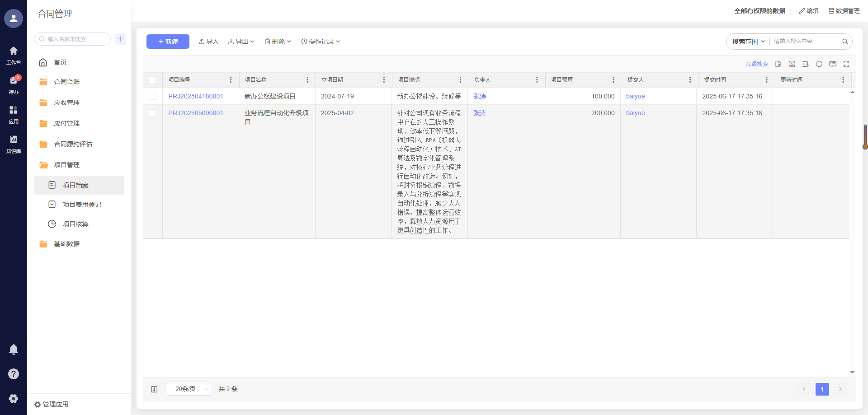Enter fullscreen with the expand icon
The width and height of the screenshot is (868, 415).
[846, 64]
